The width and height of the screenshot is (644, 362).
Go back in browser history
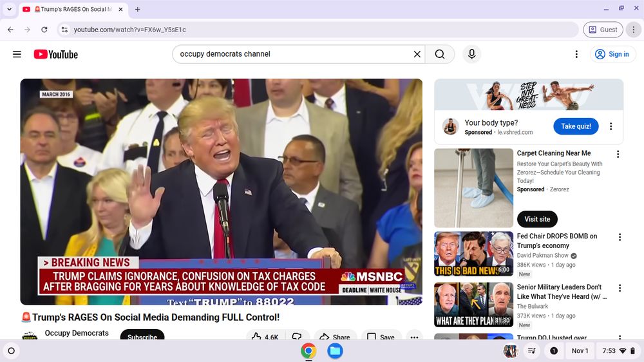[x=11, y=30]
